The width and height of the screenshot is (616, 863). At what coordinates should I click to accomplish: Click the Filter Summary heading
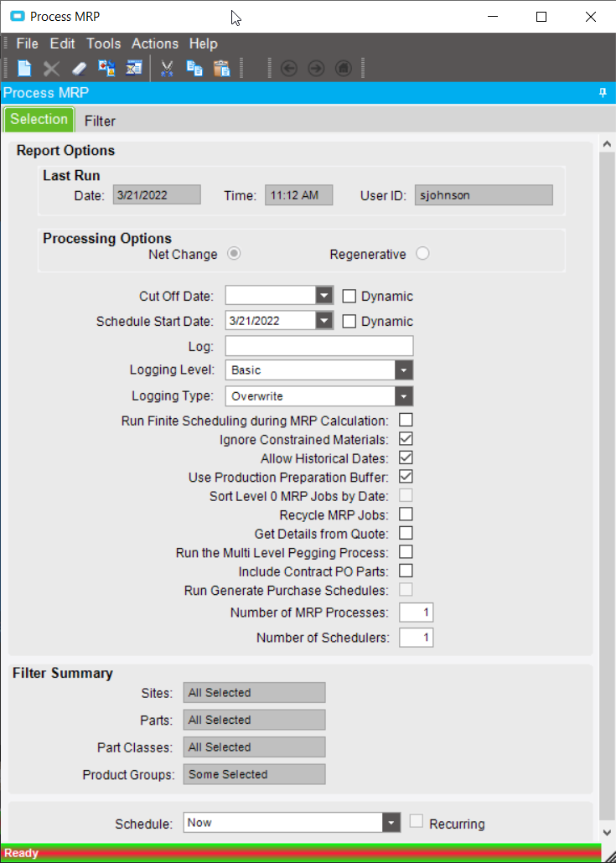[63, 673]
